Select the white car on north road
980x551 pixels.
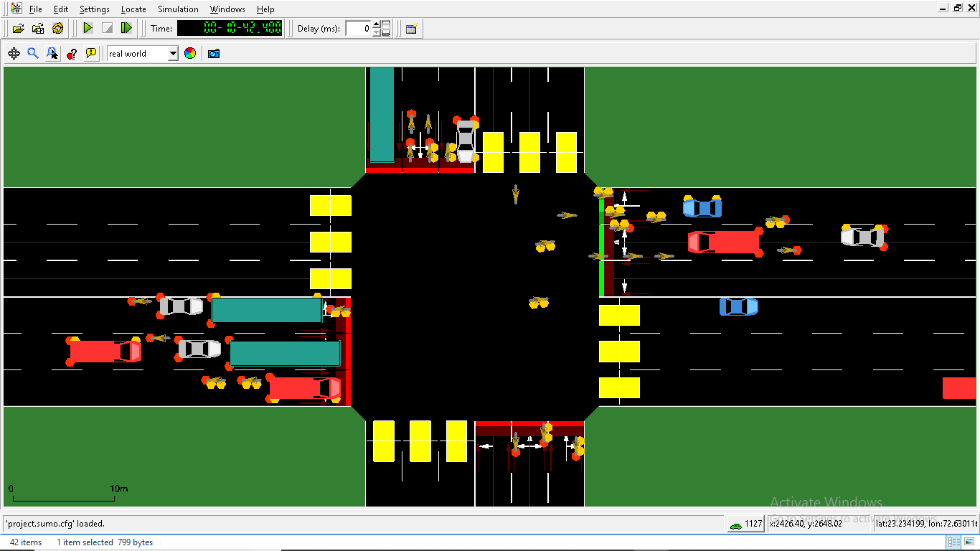pos(466,141)
